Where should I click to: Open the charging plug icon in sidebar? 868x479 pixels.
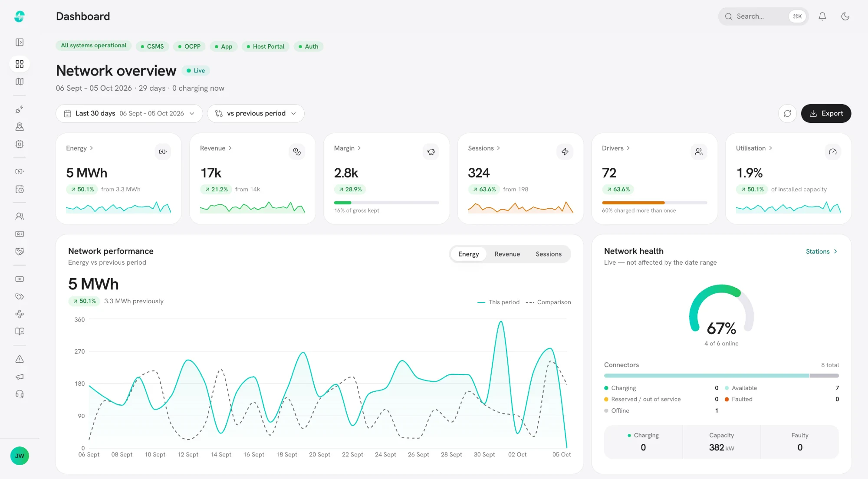[x=20, y=109]
